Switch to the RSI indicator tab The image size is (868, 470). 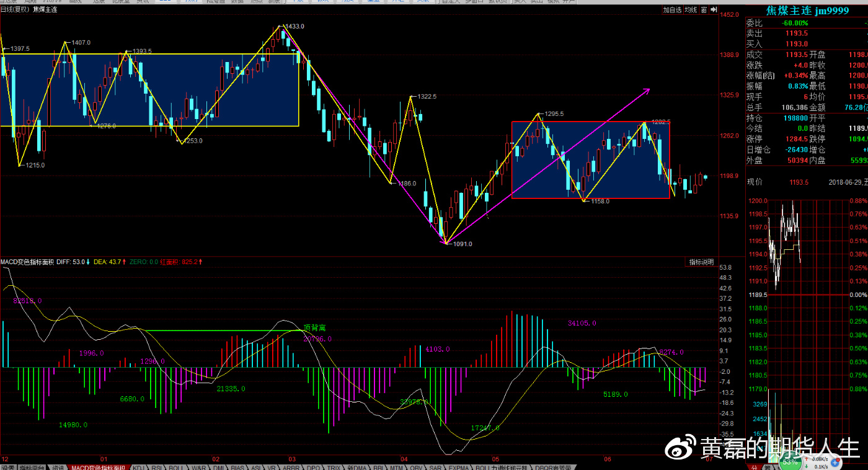click(157, 468)
